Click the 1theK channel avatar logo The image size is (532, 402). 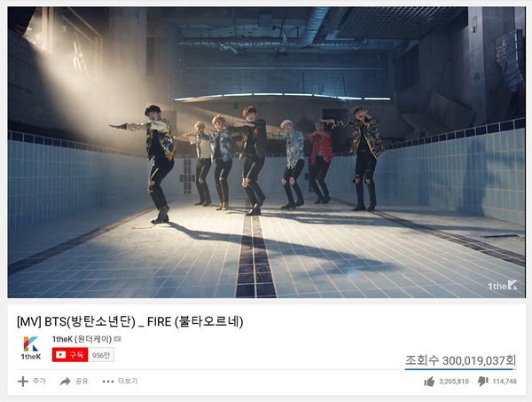pos(31,348)
